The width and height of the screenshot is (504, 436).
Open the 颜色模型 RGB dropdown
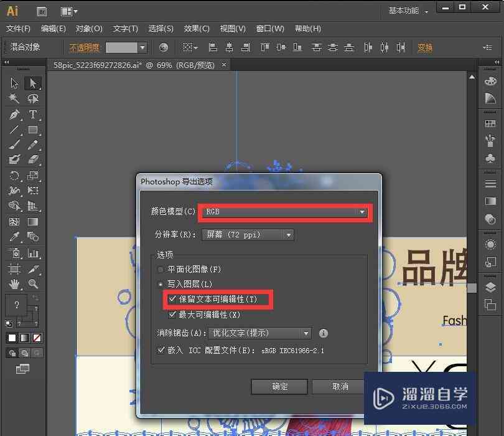click(x=285, y=212)
